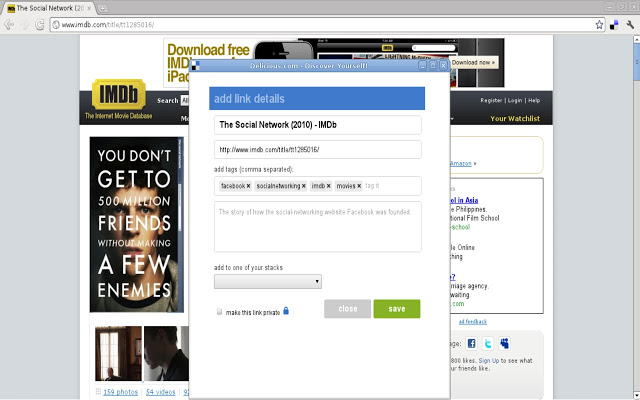Click the bookmark star icon in address bar

[x=599, y=25]
